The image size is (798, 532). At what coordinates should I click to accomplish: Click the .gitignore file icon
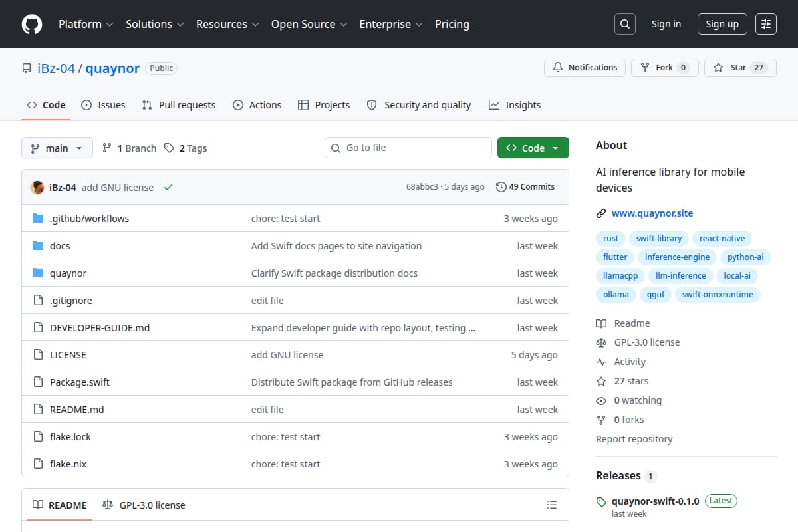click(x=38, y=301)
